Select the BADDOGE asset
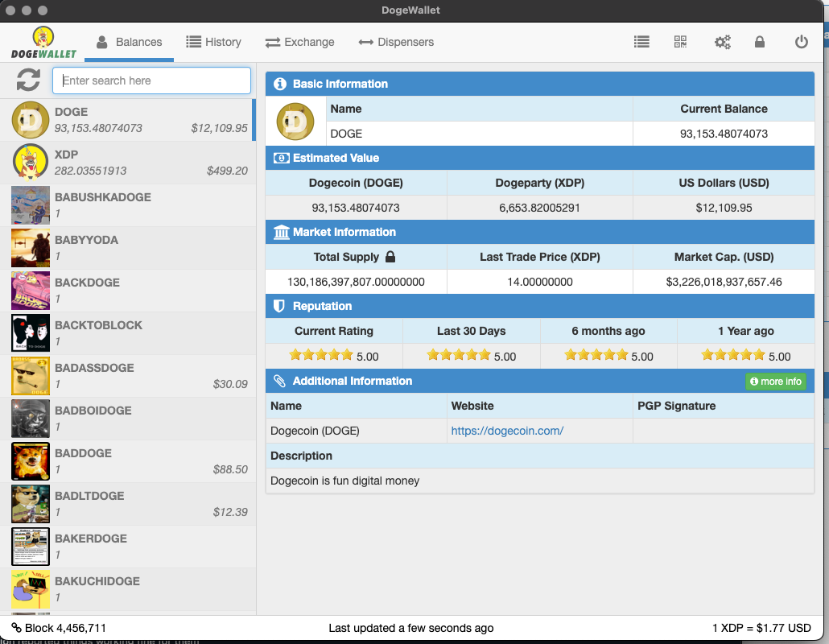The height and width of the screenshot is (644, 829). (x=128, y=461)
